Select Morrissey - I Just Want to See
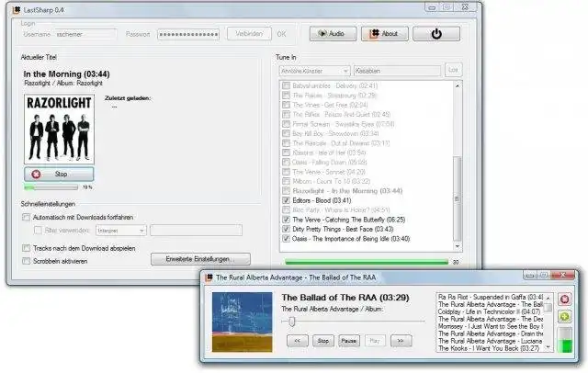This screenshot has width=588, height=373. [490, 326]
